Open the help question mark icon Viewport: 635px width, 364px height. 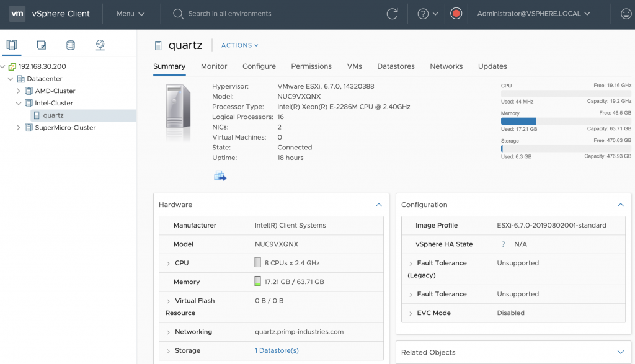[x=423, y=14]
